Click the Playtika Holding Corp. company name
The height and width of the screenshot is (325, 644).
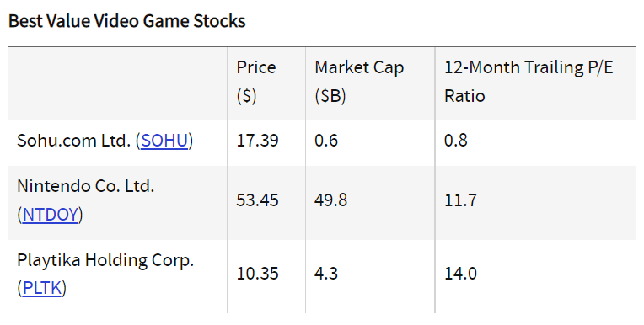tap(105, 260)
